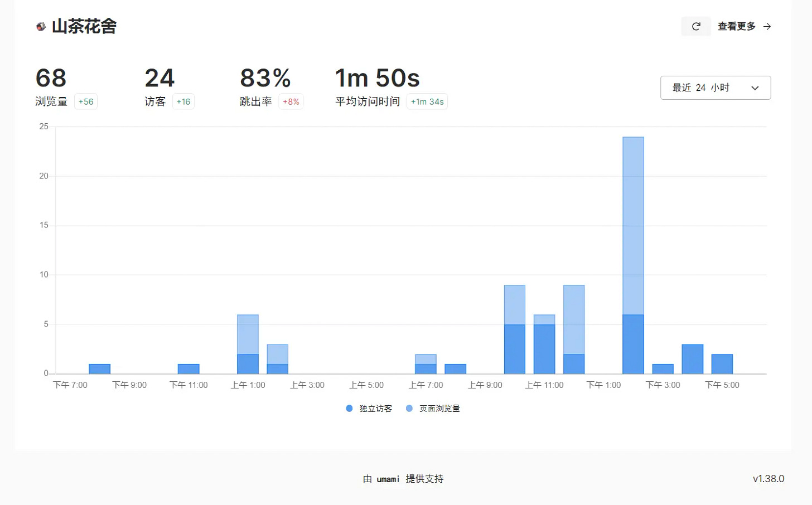Click the 下午 9:00 axis label
The height and width of the screenshot is (505, 812).
[129, 385]
